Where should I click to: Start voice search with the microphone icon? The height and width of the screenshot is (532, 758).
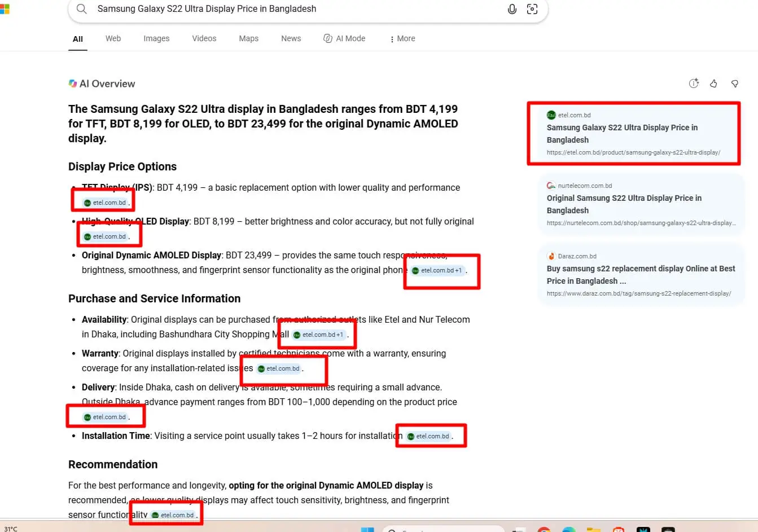click(x=512, y=9)
